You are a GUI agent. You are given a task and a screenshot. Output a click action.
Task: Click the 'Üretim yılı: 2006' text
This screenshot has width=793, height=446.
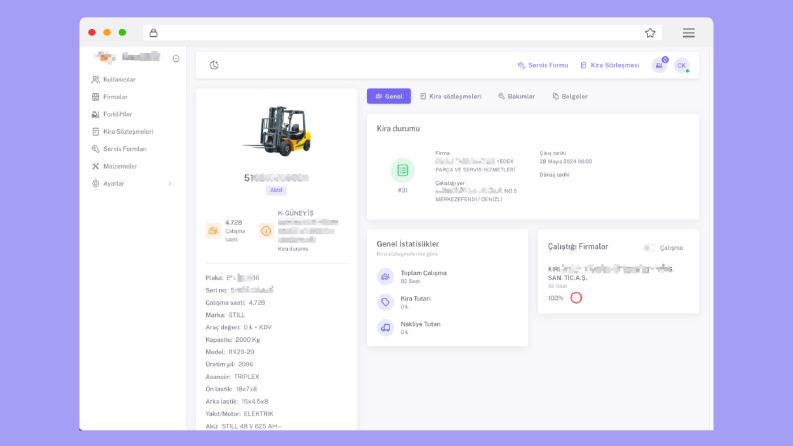(x=229, y=364)
